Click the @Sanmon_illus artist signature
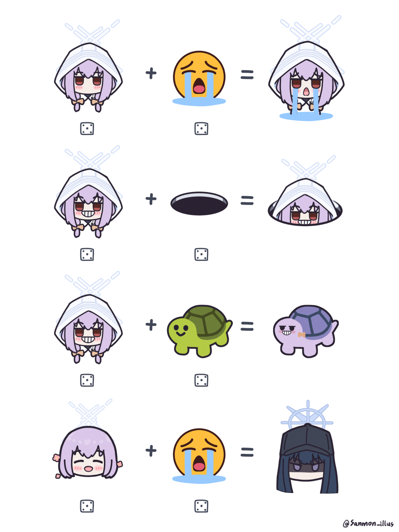The width and height of the screenshot is (399, 532). pos(368,523)
